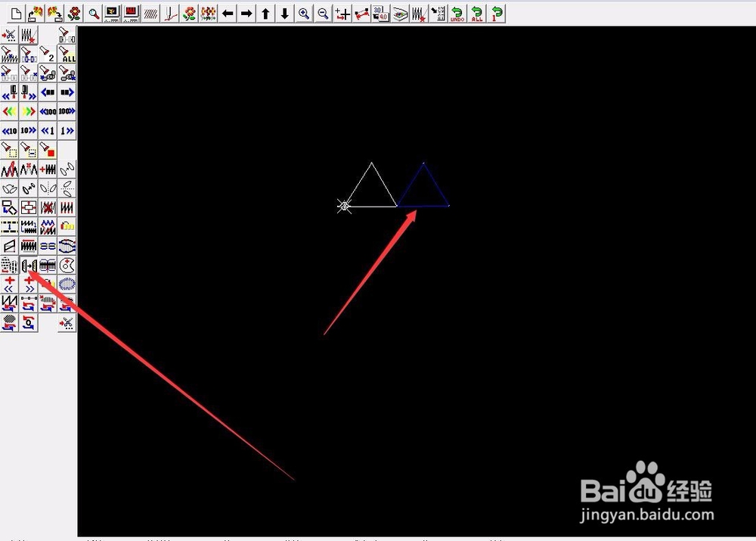Click jump back 100 stitches button

(x=48, y=111)
